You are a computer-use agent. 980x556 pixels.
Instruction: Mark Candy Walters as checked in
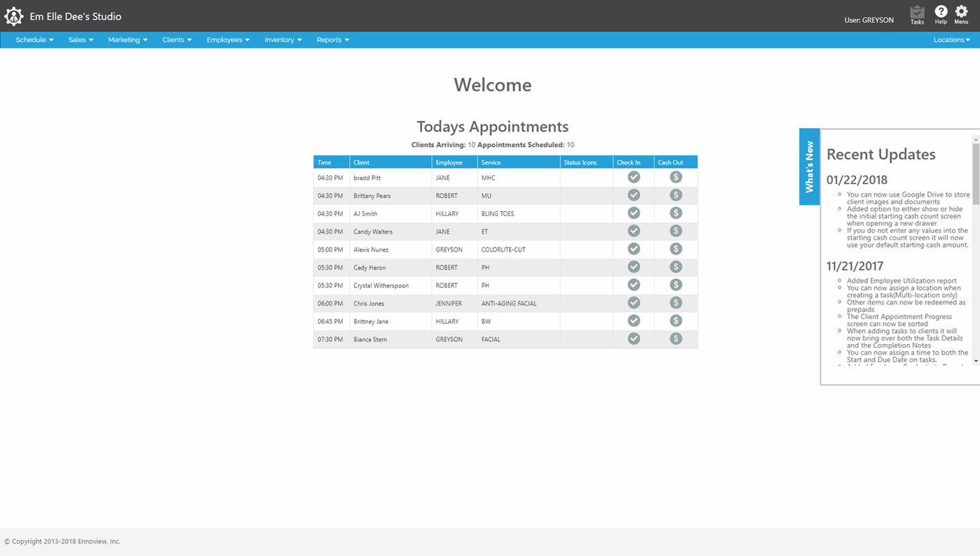point(633,231)
